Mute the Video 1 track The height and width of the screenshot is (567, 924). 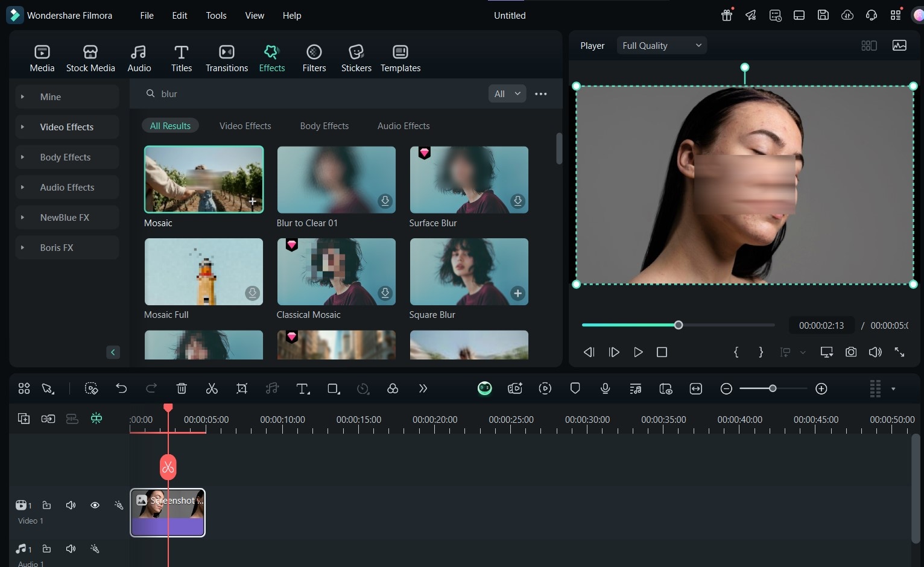71,505
